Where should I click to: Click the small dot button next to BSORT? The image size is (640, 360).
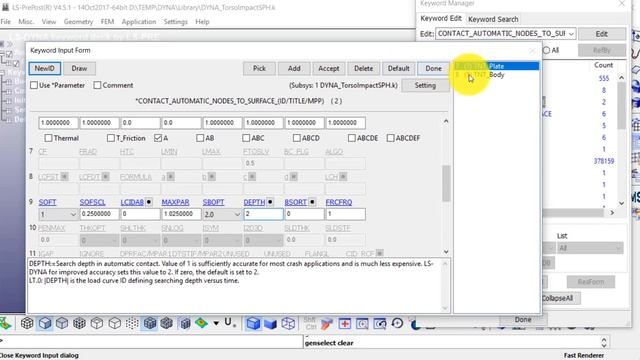coord(312,202)
